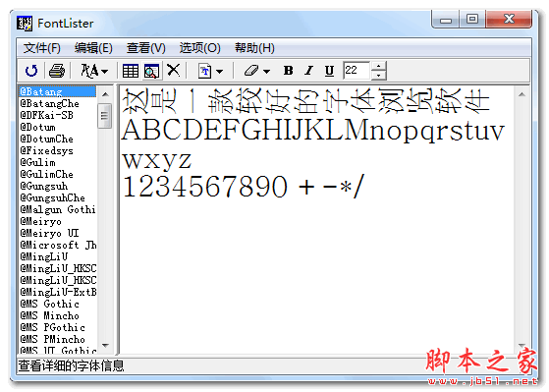
Task: Decrease font size with the down stepper
Action: pyautogui.click(x=378, y=75)
